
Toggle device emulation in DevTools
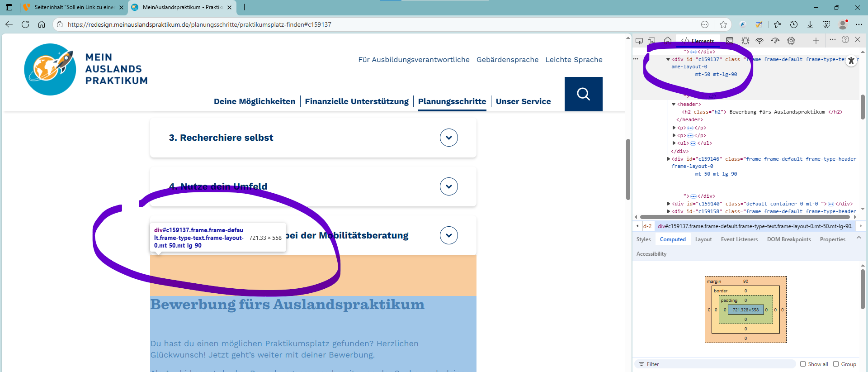(651, 41)
